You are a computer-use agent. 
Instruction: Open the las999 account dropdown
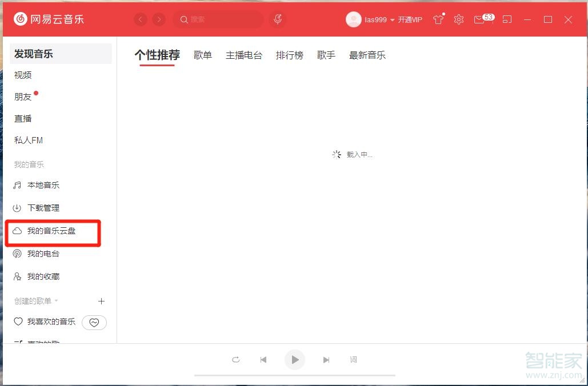tap(377, 19)
